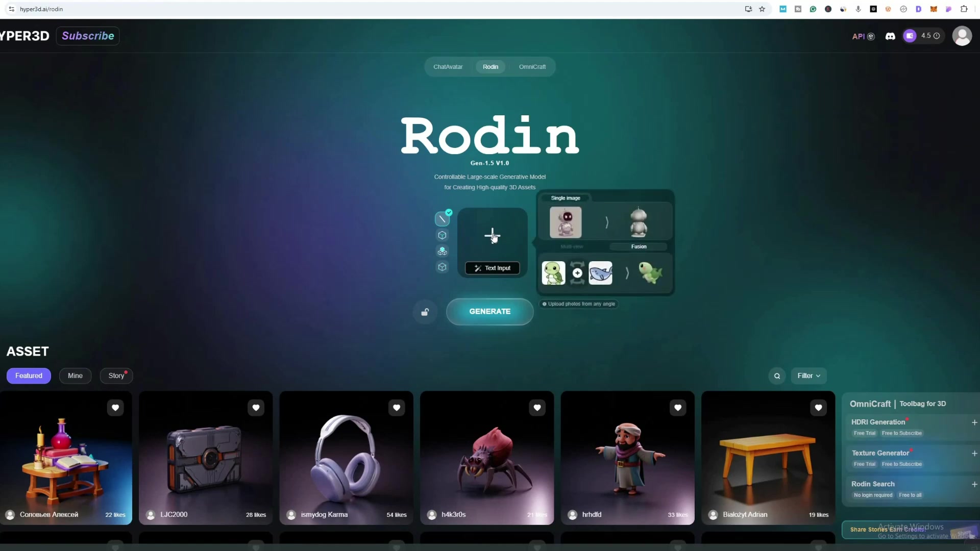Like the headphones asset by ismydog Karma
The height and width of the screenshot is (551, 980).
click(x=397, y=408)
